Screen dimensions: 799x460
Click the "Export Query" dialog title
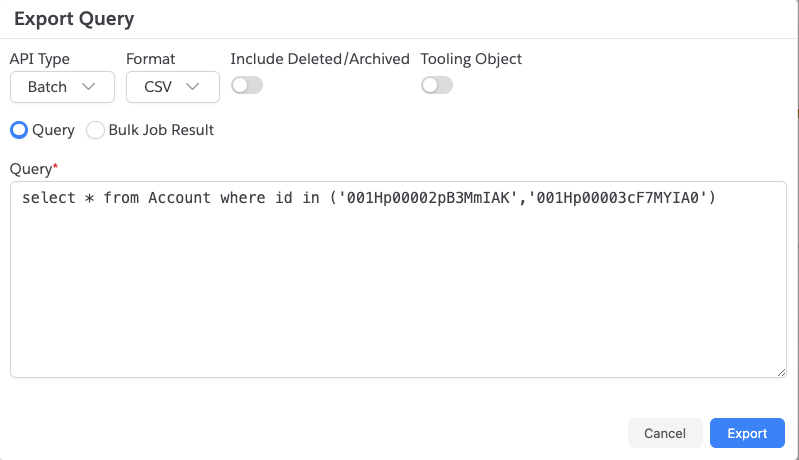click(74, 19)
